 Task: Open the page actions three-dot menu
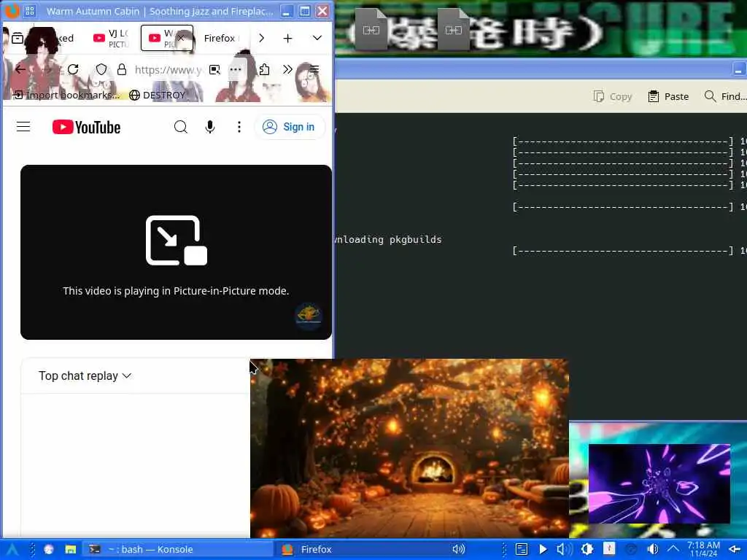click(x=236, y=69)
